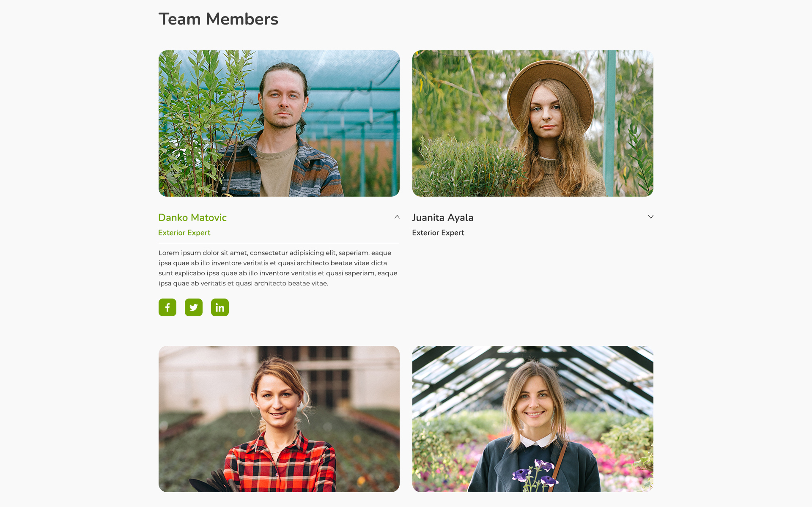The width and height of the screenshot is (812, 507).
Task: Open Danko Matovic's Facebook profile icon
Action: 167,307
